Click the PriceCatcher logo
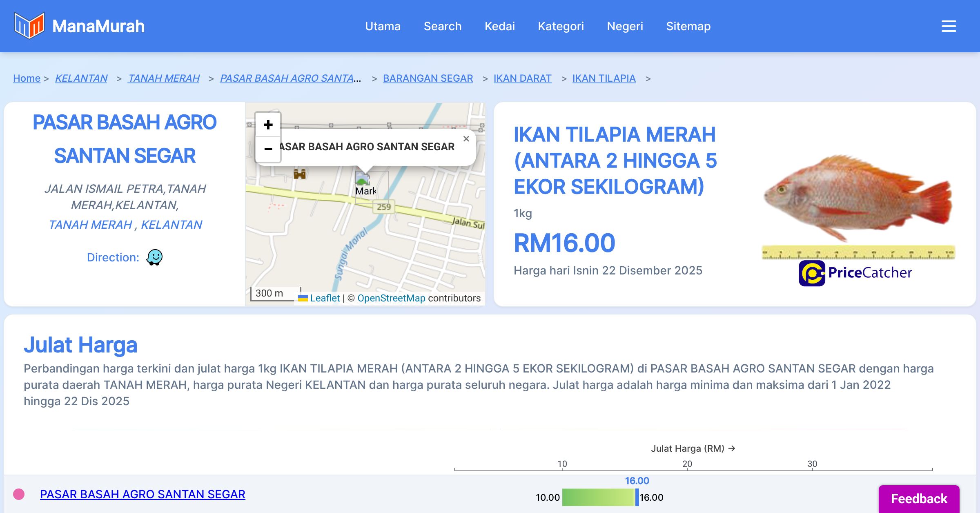This screenshot has width=980, height=513. pyautogui.click(x=855, y=273)
